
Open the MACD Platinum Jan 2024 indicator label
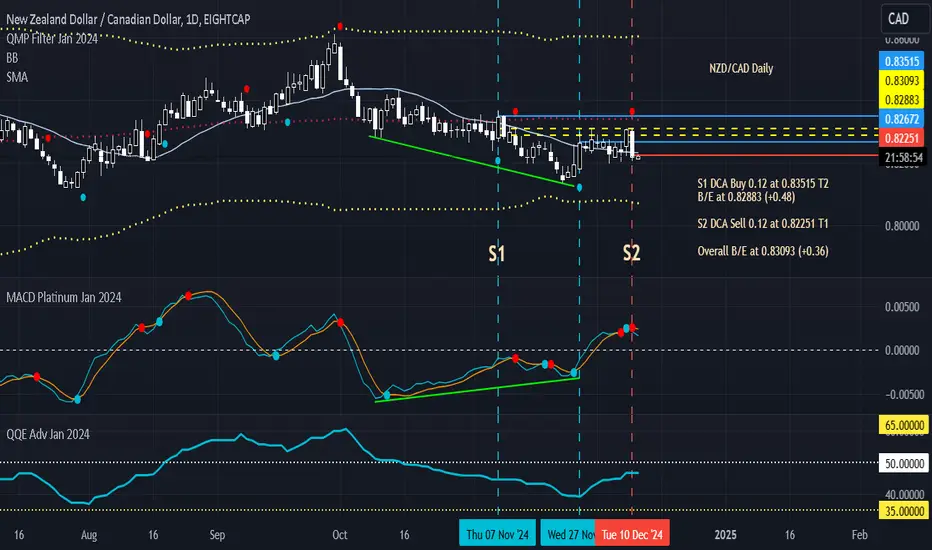click(x=64, y=297)
